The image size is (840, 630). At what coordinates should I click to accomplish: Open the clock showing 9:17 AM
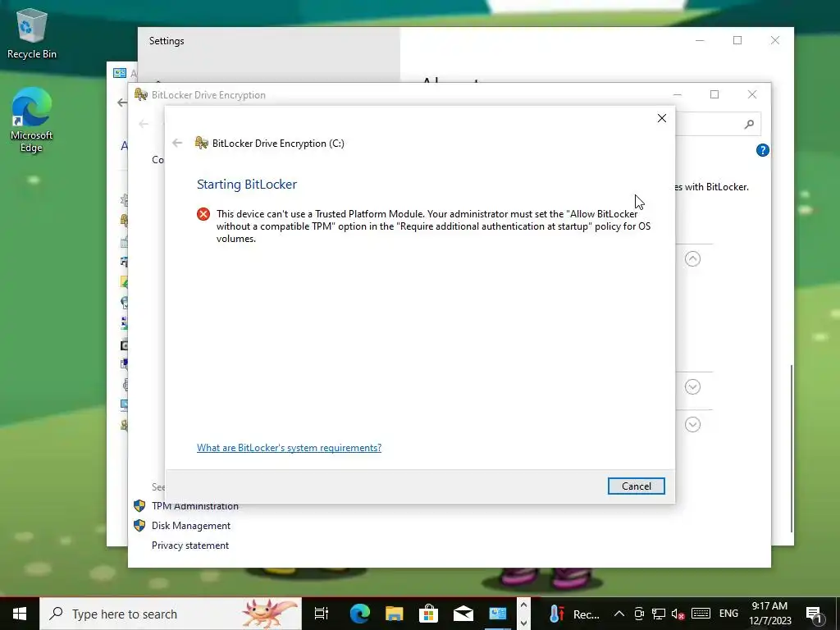click(769, 614)
